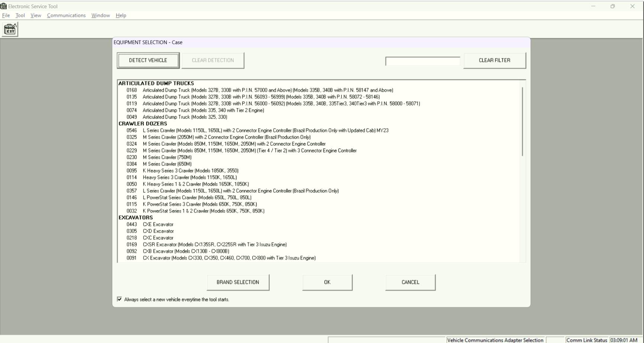This screenshot has height=343, width=644.
Task: Select entry 0168 Articulated Dump Truck
Action: pos(260,90)
